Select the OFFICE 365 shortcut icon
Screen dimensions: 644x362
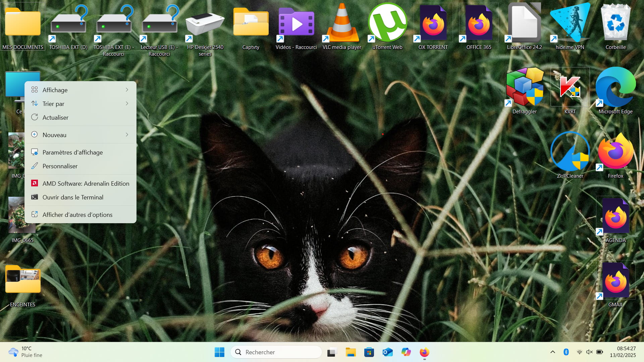479,23
